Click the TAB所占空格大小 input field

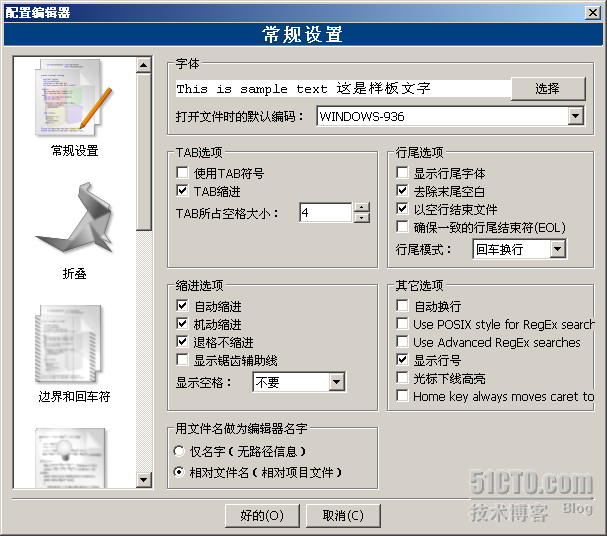tap(326, 212)
